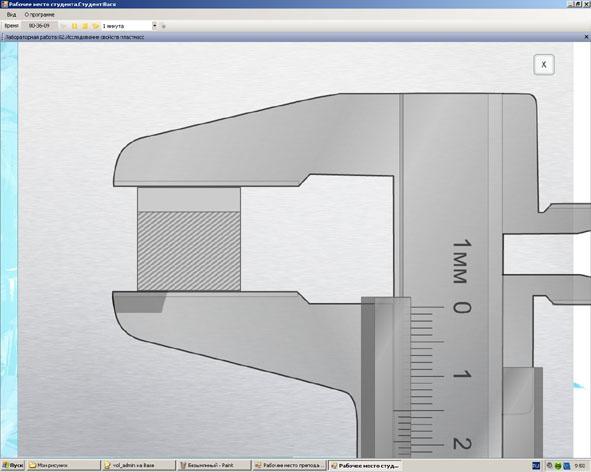Click the greyed play icon in the toolbar
Screen dimensions: 591x472
coord(64,26)
